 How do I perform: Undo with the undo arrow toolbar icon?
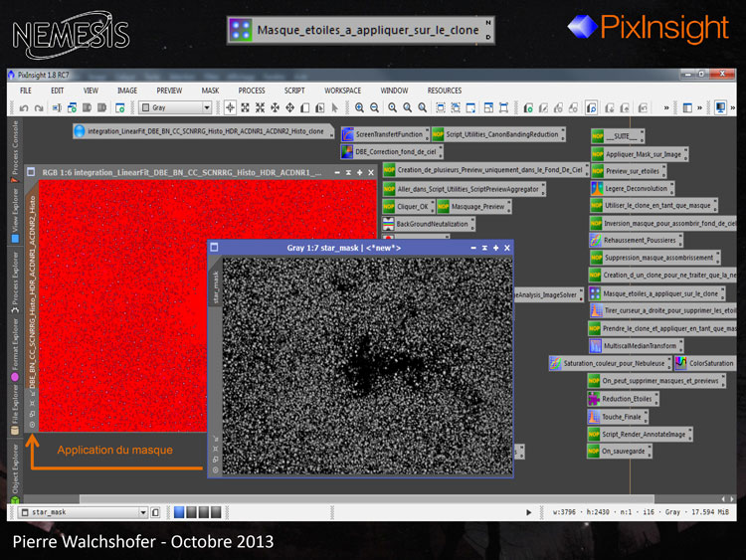point(24,108)
